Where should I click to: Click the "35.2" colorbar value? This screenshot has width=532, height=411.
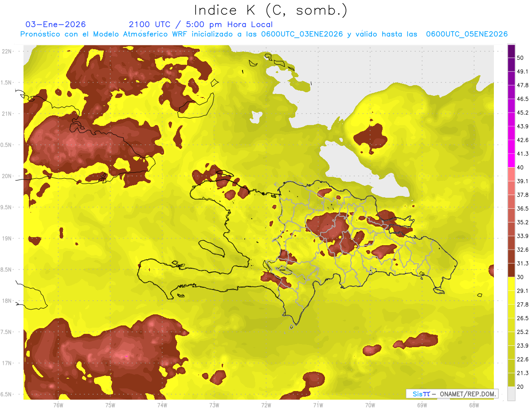(523, 222)
